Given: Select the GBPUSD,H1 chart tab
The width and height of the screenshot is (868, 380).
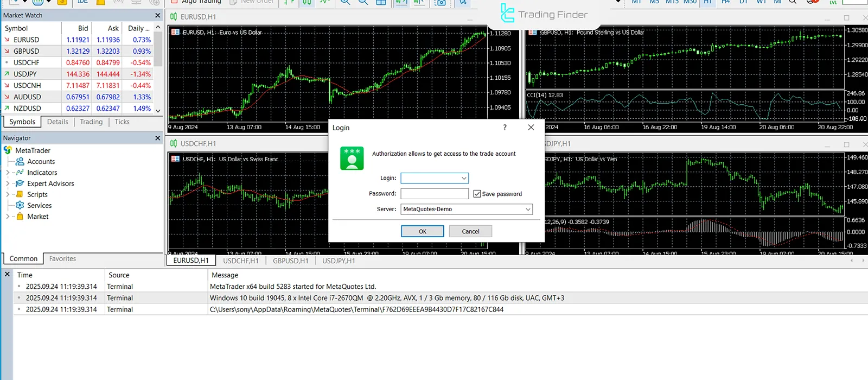Looking at the screenshot, I should click(x=290, y=261).
